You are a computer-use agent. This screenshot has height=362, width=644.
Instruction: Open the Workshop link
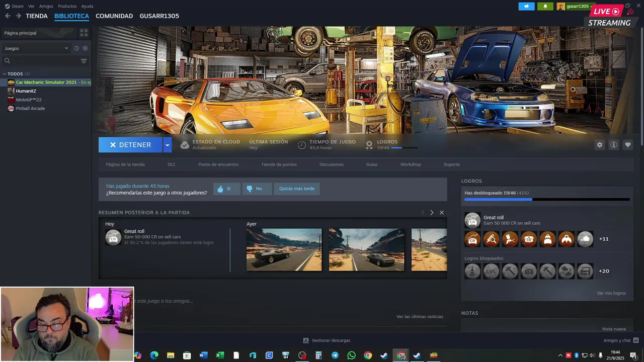point(411,164)
